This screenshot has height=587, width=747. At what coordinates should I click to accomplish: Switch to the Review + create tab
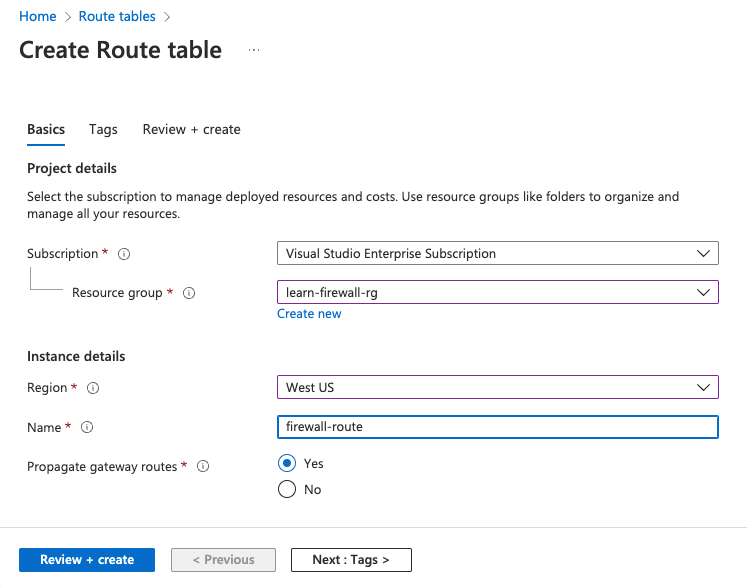(192, 130)
